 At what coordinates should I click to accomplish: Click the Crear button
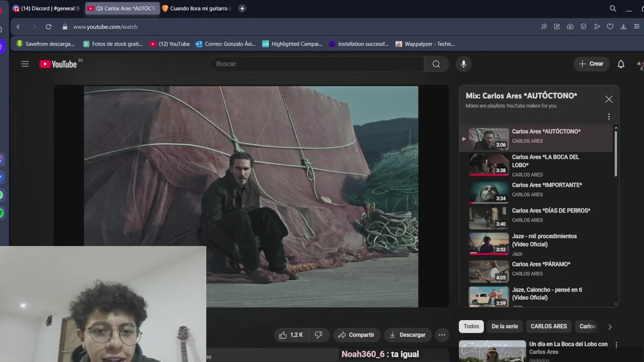pos(591,64)
